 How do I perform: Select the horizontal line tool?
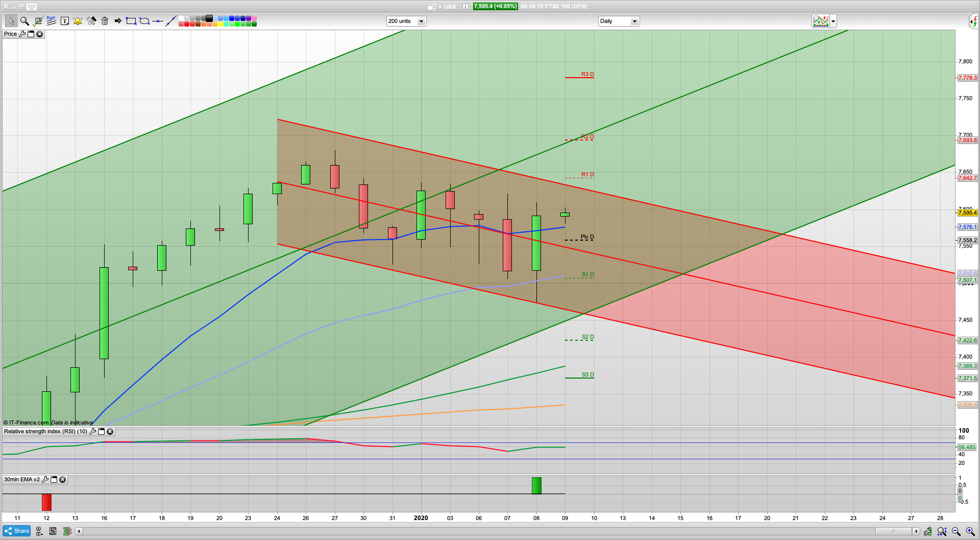158,21
